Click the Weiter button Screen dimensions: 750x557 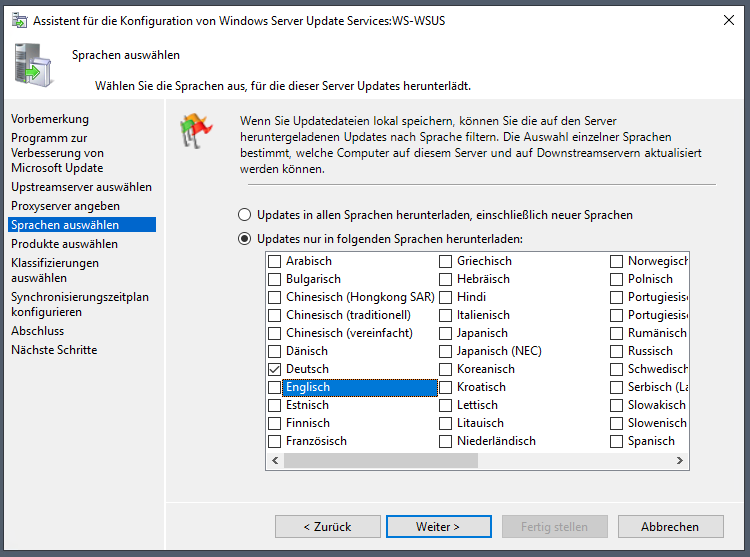click(439, 526)
